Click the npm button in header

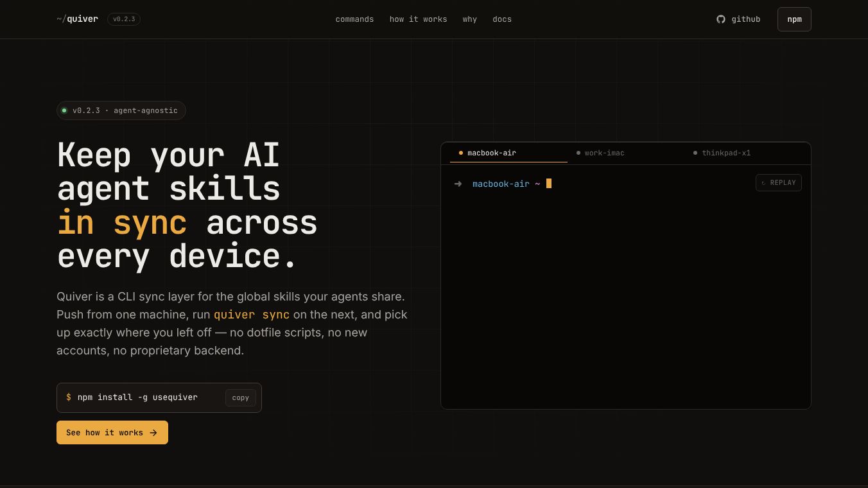tap(794, 19)
